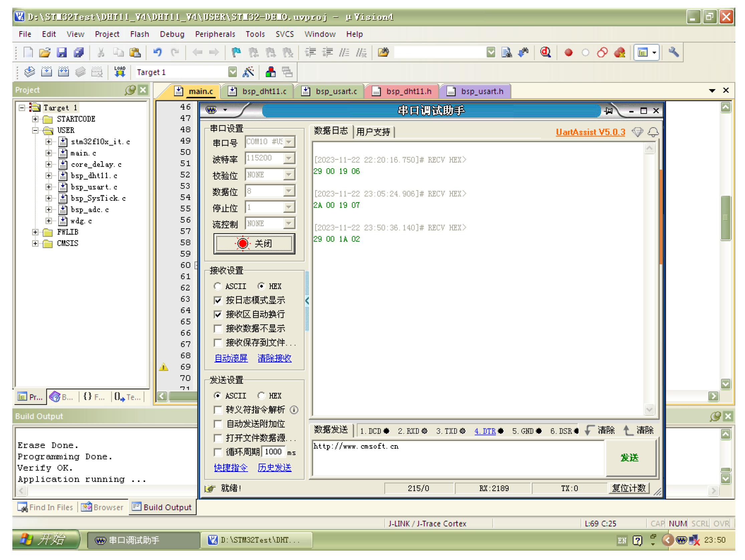Screen dimensions: 745x560
Task: Select ASCII radio in receive settings
Action: [x=218, y=286]
